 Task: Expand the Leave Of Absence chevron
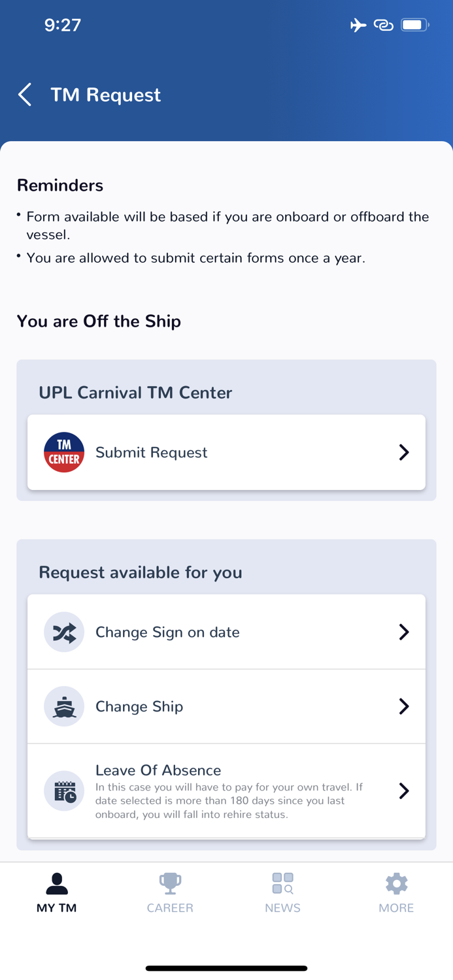[x=405, y=791]
